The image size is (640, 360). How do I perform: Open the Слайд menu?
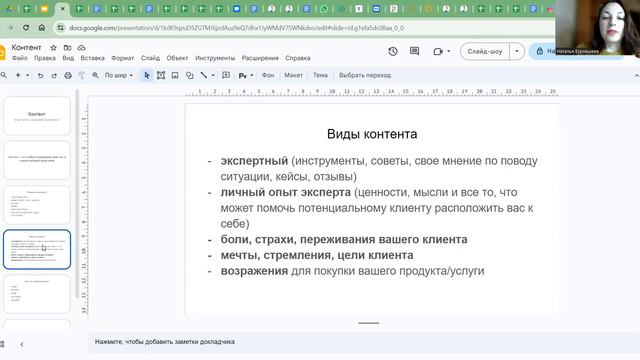(x=150, y=58)
